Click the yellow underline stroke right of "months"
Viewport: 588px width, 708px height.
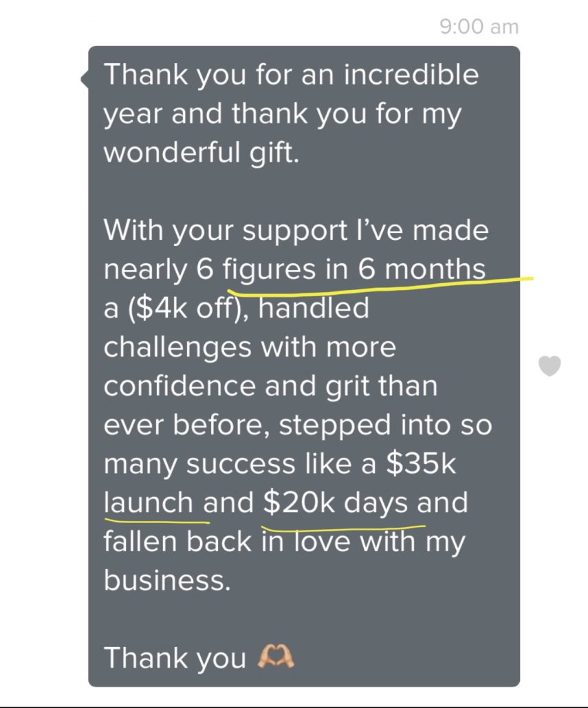click(x=512, y=280)
